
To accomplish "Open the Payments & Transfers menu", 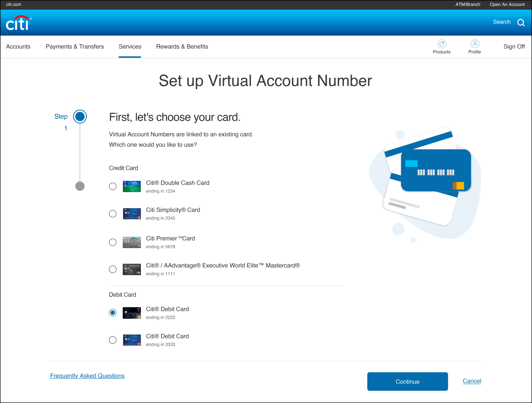I will (x=75, y=47).
